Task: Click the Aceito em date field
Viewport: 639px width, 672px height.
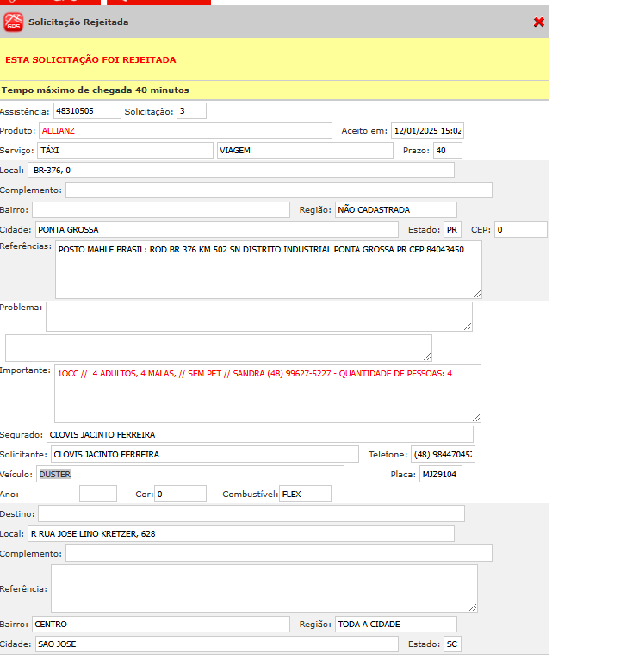Action: click(427, 131)
